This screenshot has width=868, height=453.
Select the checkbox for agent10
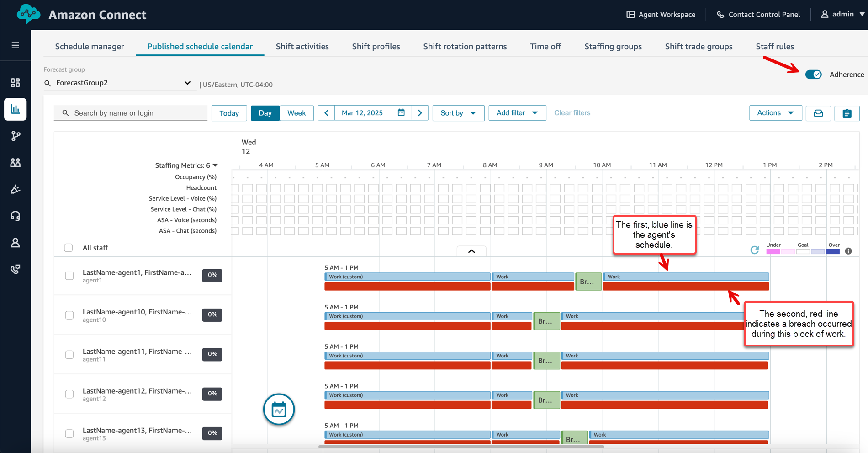coord(69,315)
